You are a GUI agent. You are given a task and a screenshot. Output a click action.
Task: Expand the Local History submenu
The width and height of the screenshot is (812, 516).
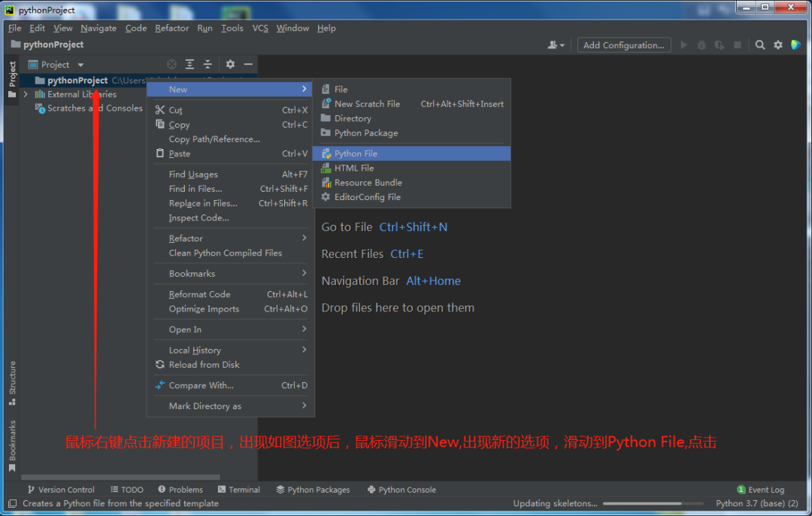click(x=229, y=351)
